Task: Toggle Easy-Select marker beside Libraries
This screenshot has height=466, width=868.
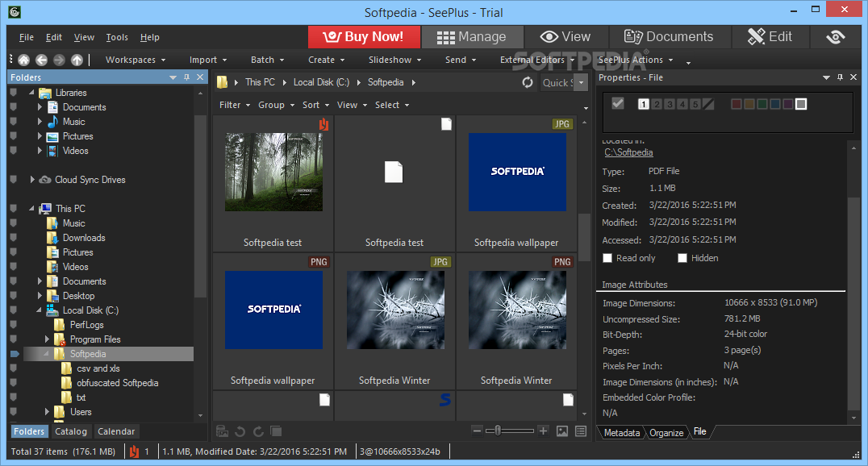Action: 13,93
